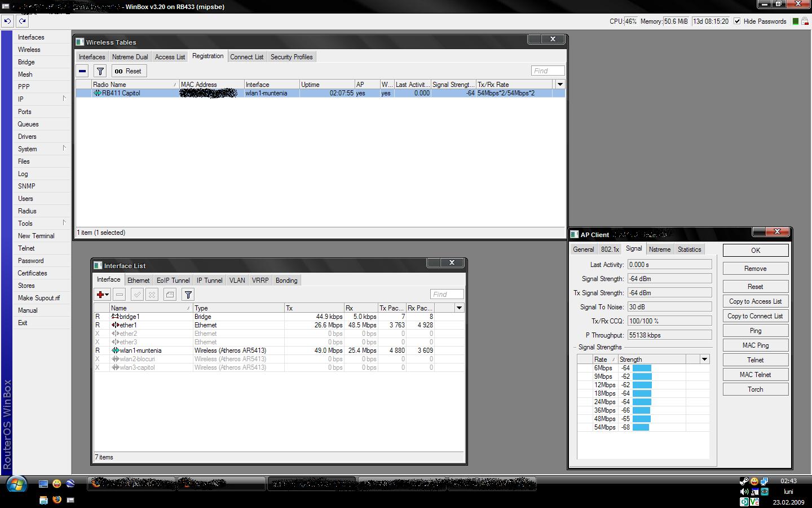
Task: Switch to the Access List tab
Action: pos(170,57)
